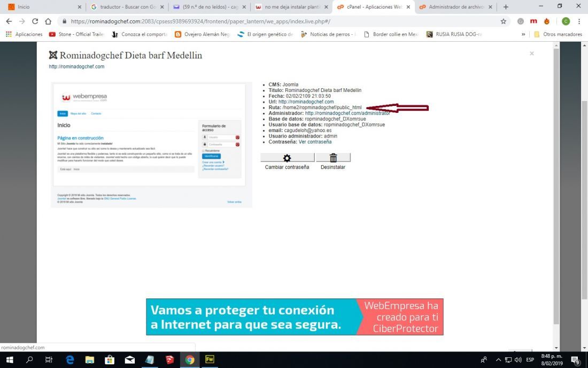Viewport: 588px width, 368px height.
Task: Open the Mail app on the taskbar
Action: [x=130, y=360]
